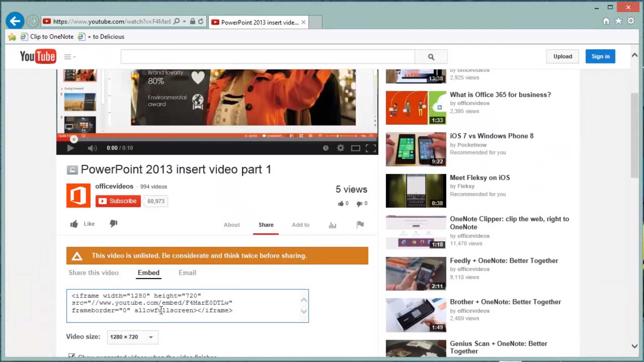Open the Add to tab
644x362 pixels.
[301, 225]
